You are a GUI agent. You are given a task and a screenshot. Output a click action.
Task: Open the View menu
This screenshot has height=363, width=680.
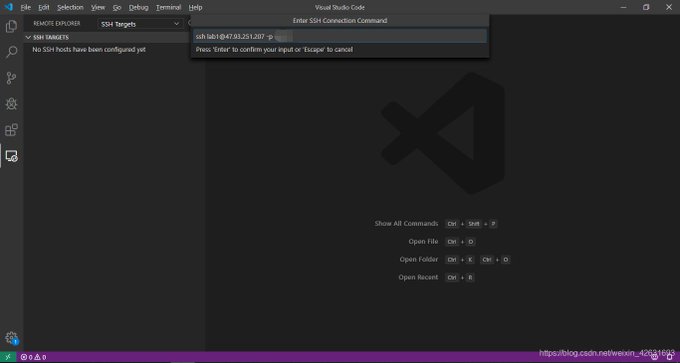tap(98, 7)
